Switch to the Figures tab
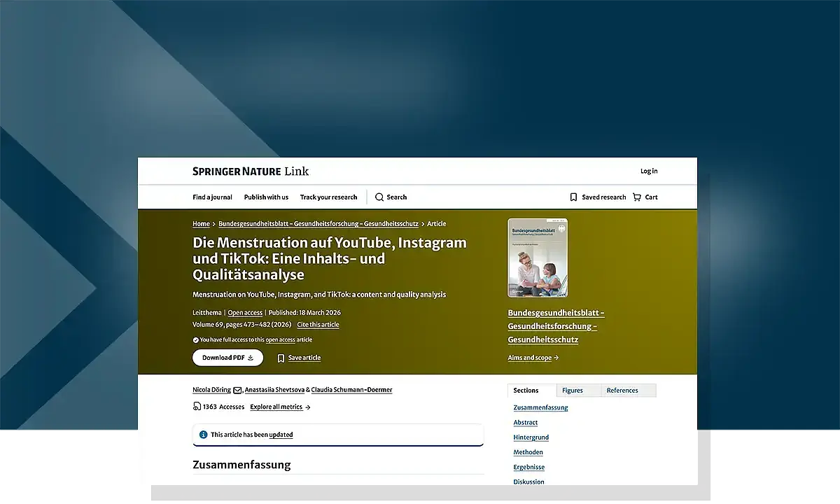This screenshot has width=840, height=504. coord(578,391)
